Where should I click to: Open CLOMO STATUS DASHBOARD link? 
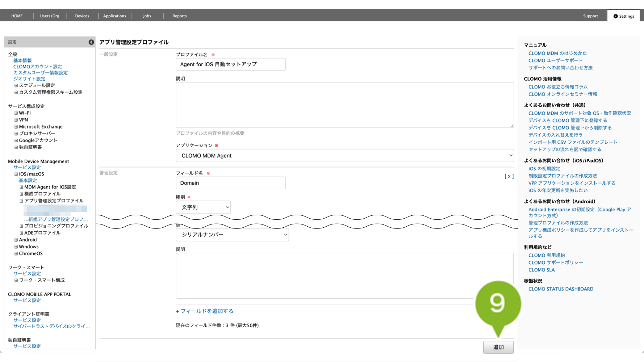coord(561,289)
